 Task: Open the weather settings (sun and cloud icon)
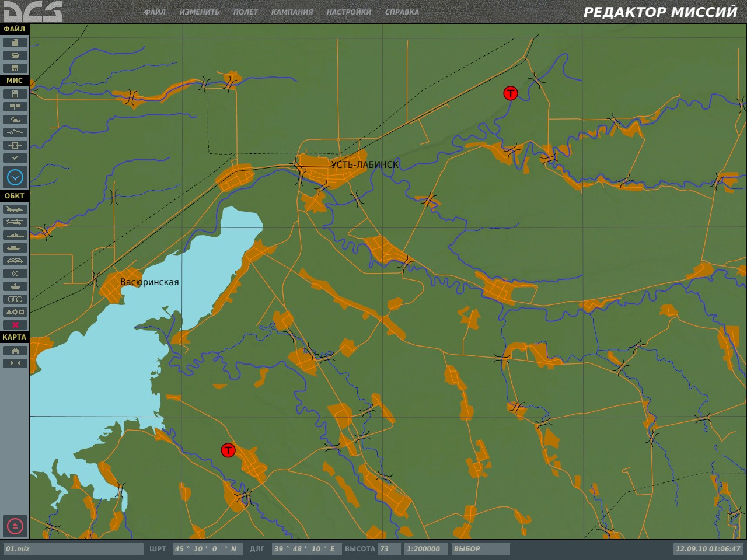pyautogui.click(x=15, y=120)
